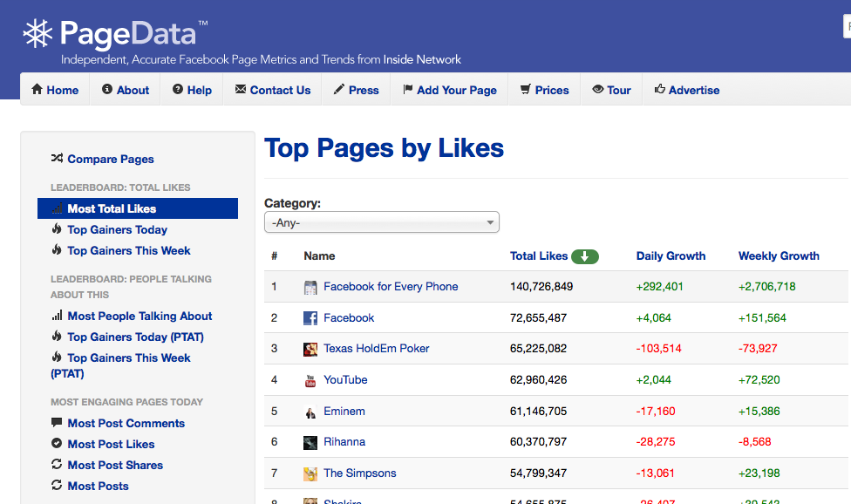
Task: Click the Facebook for Every Phone page thumbnail
Action: coord(310,288)
